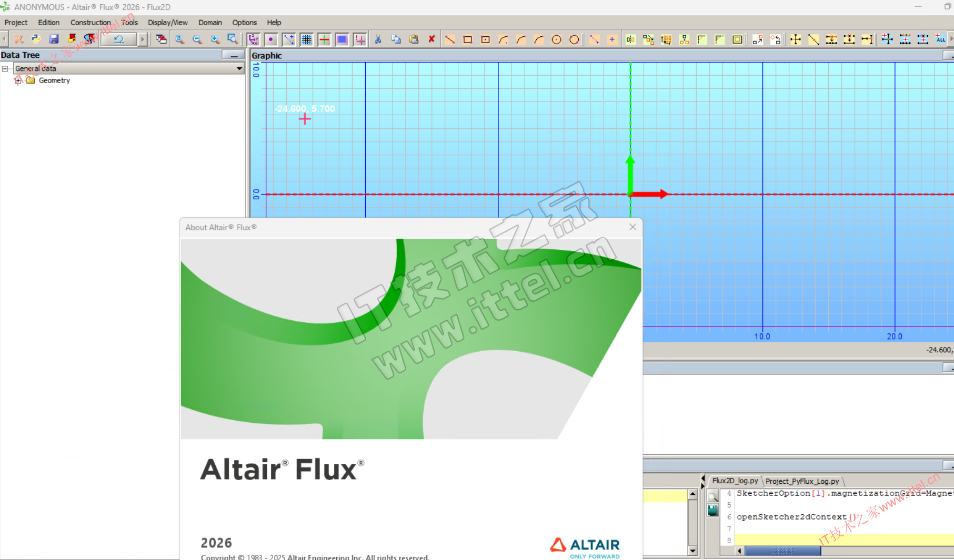Screen dimensions: 954x560
Task: Toggle the red-green axes display button
Action: click(x=324, y=39)
